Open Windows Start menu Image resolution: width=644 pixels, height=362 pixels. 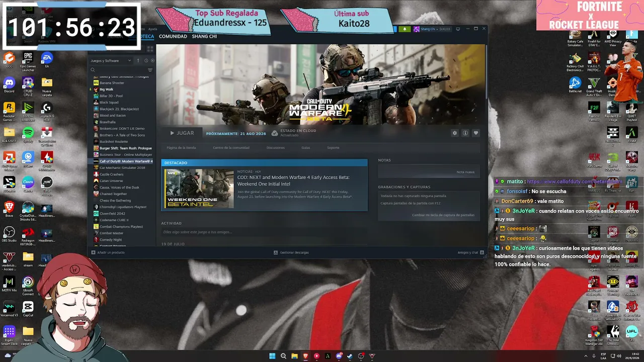272,356
